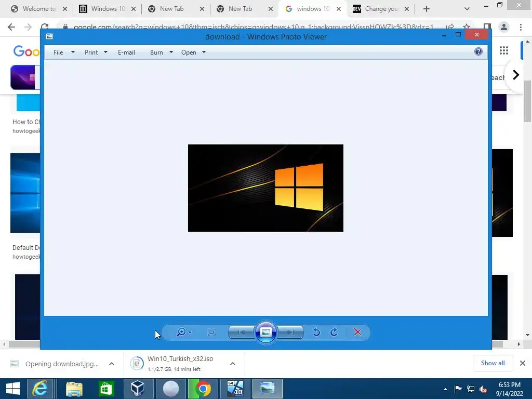Viewport: 532px width, 399px height.
Task: Open Chrome side panel icon
Action: tap(487, 27)
